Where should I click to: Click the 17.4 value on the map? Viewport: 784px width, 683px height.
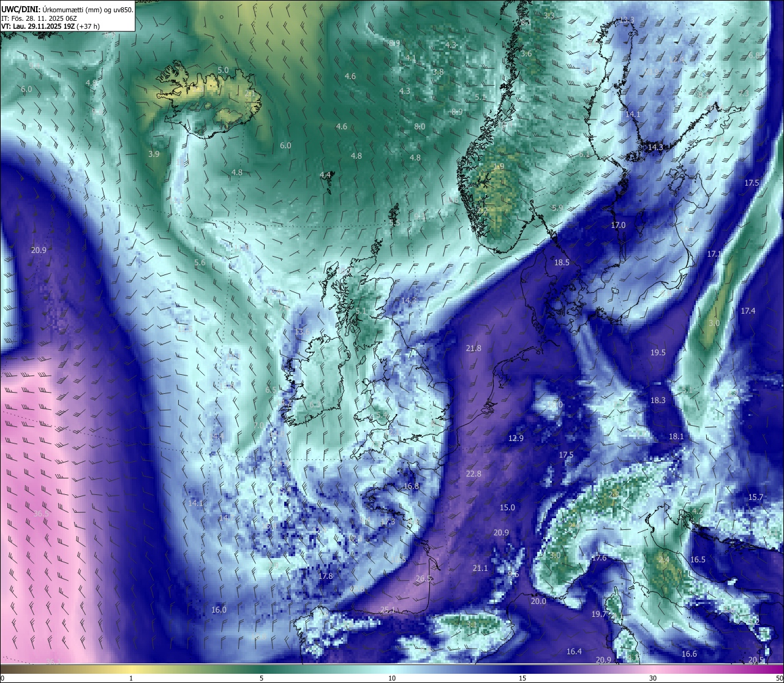[x=748, y=311]
